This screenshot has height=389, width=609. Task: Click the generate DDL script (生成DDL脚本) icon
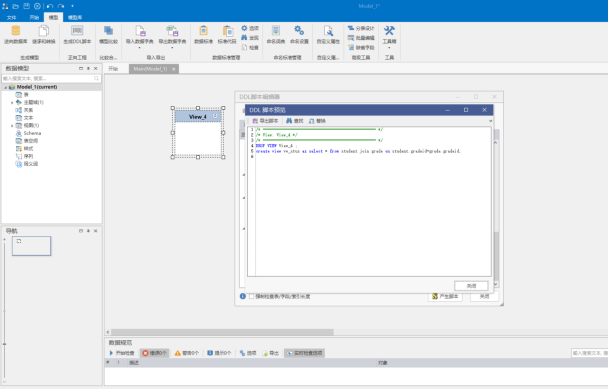point(77,35)
